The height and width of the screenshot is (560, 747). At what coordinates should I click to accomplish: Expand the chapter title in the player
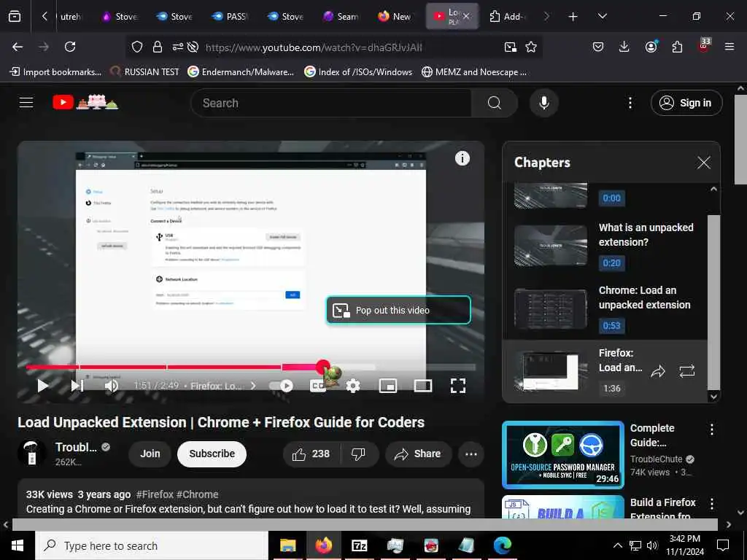click(x=223, y=386)
